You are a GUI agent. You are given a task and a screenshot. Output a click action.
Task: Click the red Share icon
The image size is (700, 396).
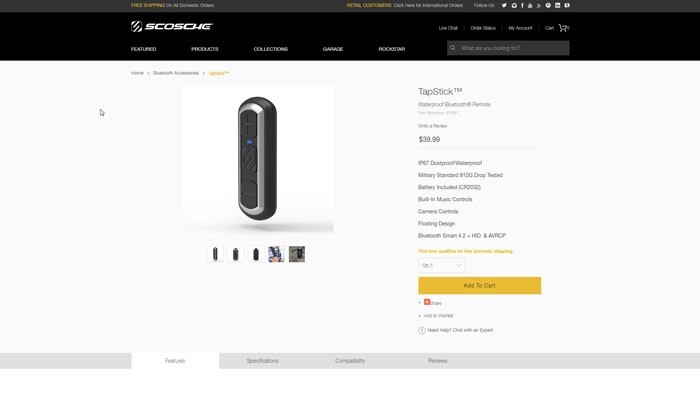point(427,302)
